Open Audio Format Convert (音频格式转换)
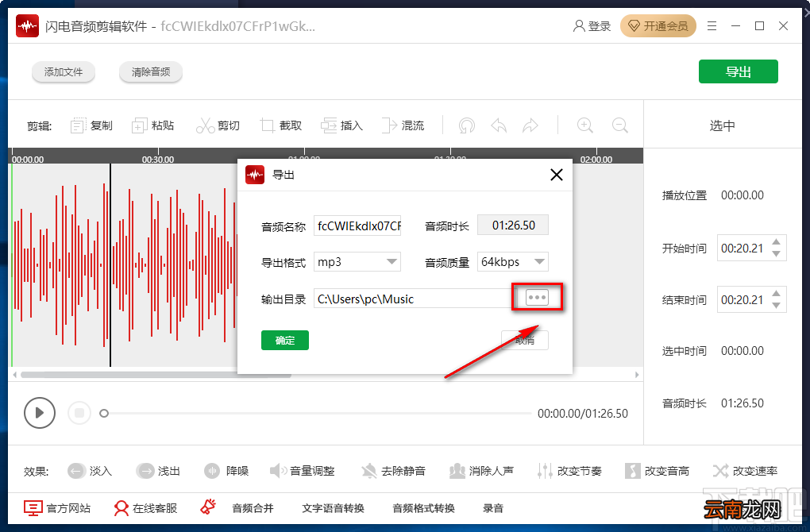The image size is (810, 532). click(x=423, y=508)
